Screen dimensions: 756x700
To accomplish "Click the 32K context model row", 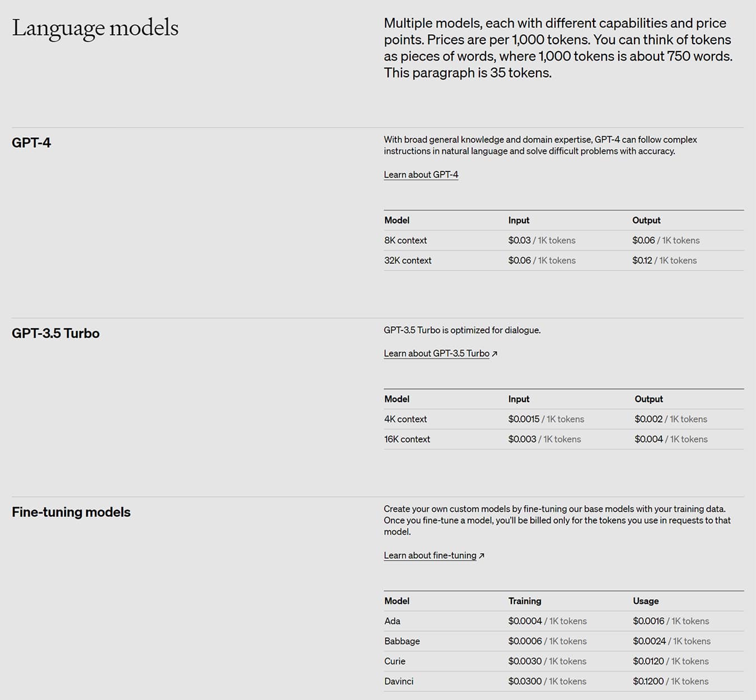I will pos(408,260).
